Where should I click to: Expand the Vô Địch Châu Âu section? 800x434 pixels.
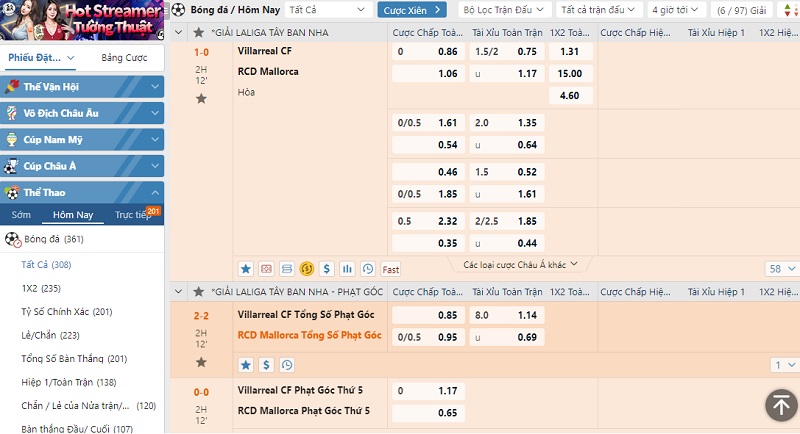click(x=155, y=113)
